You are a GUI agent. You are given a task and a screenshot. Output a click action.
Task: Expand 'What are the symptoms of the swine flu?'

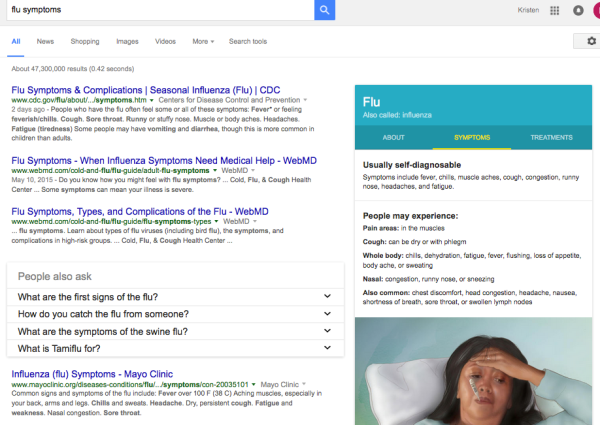click(x=175, y=331)
